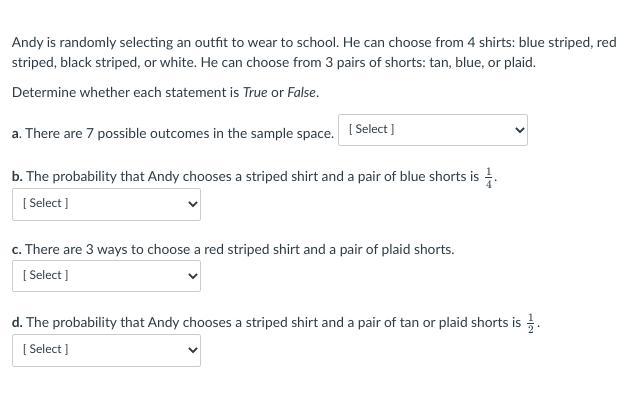Click the chevron arrow on statement a's dropdown
This screenshot has width=629, height=407.
(518, 129)
